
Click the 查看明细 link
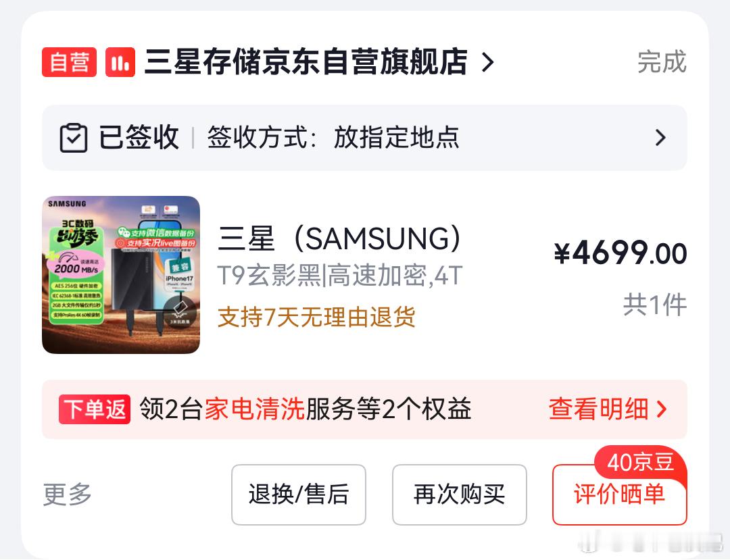599,409
